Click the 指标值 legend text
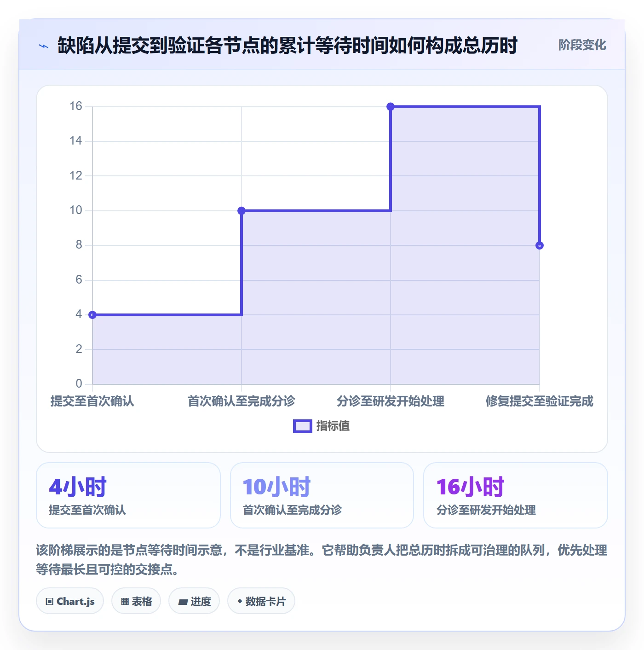This screenshot has width=644, height=650. pos(333,426)
